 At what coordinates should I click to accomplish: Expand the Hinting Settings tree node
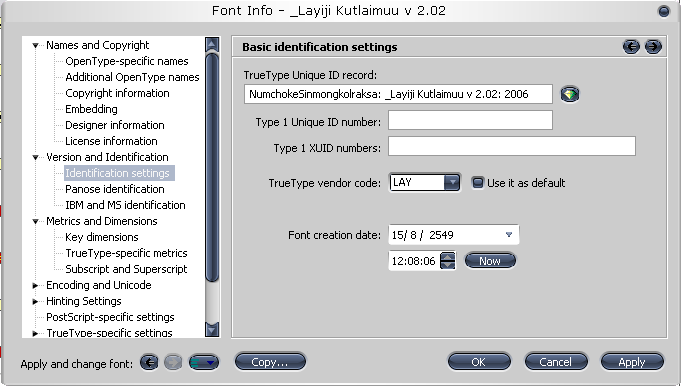tap(36, 301)
